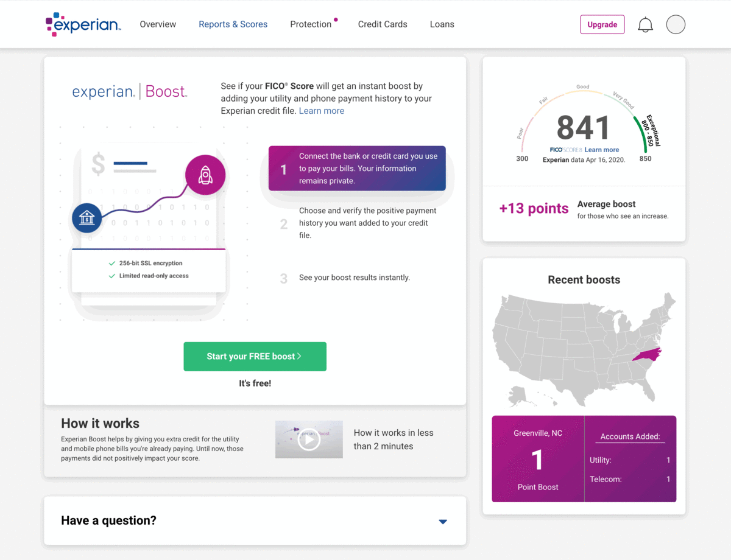Click Start your FREE boost button
This screenshot has width=731, height=560.
[x=255, y=356]
